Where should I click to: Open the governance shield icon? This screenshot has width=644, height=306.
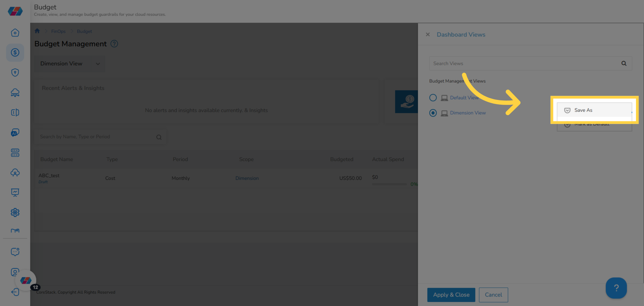15,72
